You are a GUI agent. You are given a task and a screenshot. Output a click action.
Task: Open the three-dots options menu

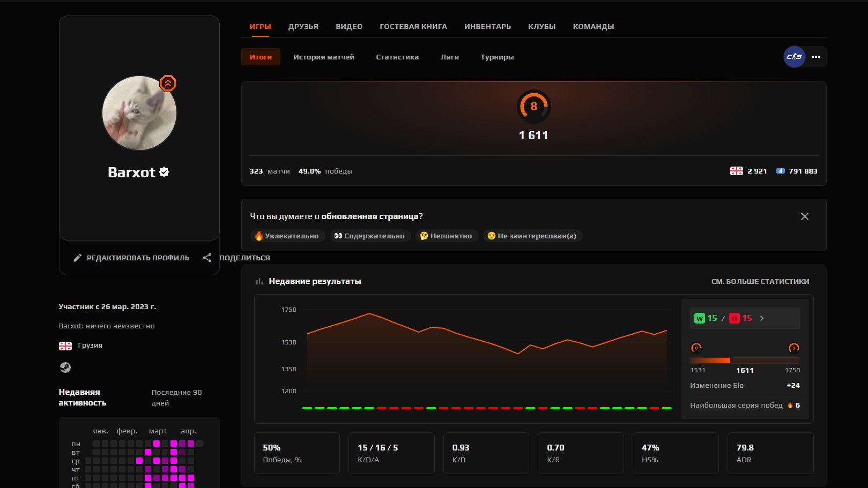point(816,57)
